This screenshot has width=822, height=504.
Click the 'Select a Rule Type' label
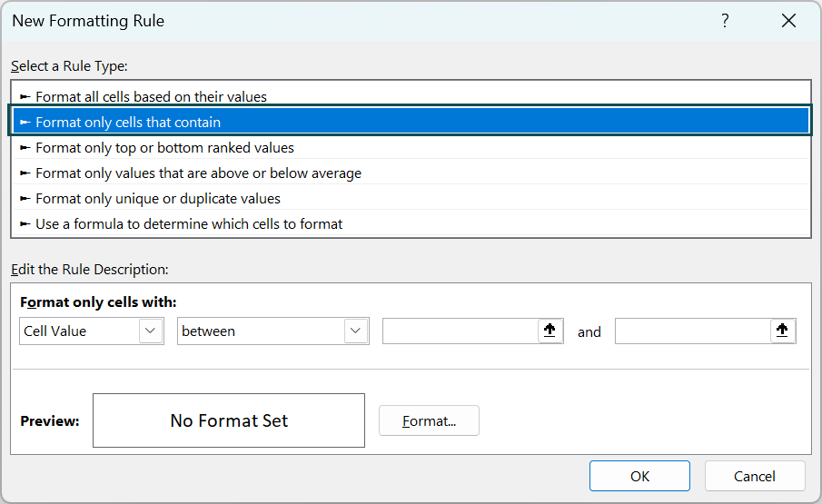(x=70, y=66)
